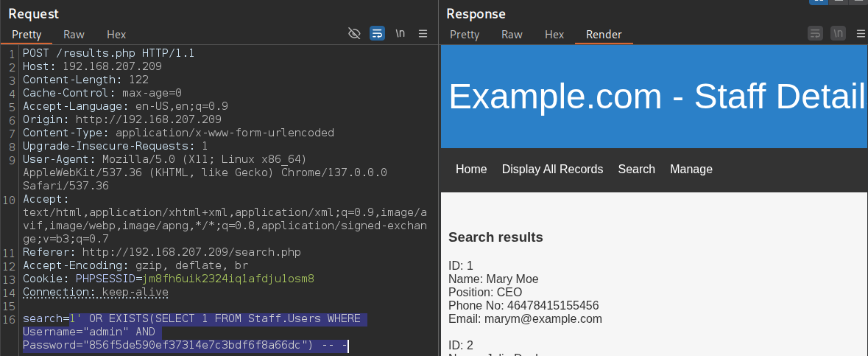The height and width of the screenshot is (356, 868).
Task: Switch Response view to Raw tab
Action: point(512,35)
